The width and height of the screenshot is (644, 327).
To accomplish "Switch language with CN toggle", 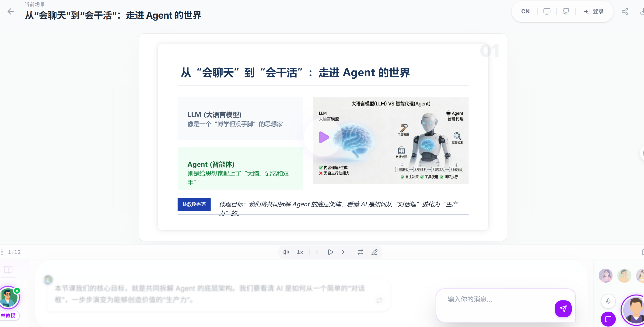I will (x=525, y=11).
